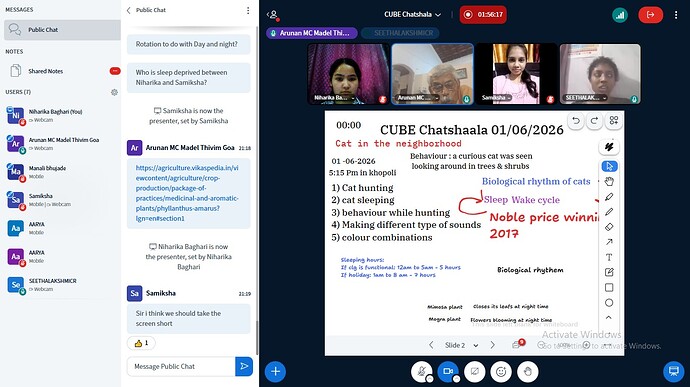
Task: Click the SEETHALAKSHMICR talking indicator
Action: [x=400, y=33]
